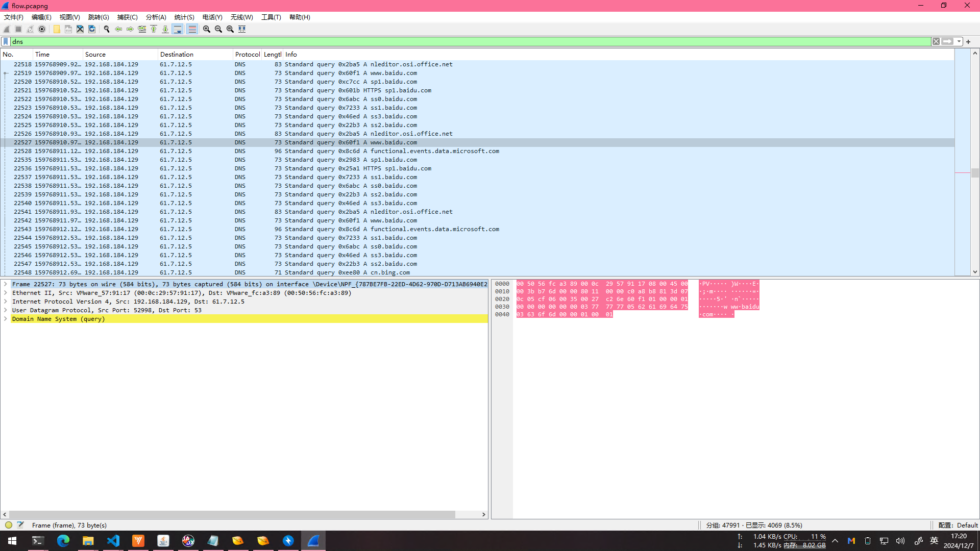980x551 pixels.
Task: Open the display filter history dropdown
Action: point(959,41)
